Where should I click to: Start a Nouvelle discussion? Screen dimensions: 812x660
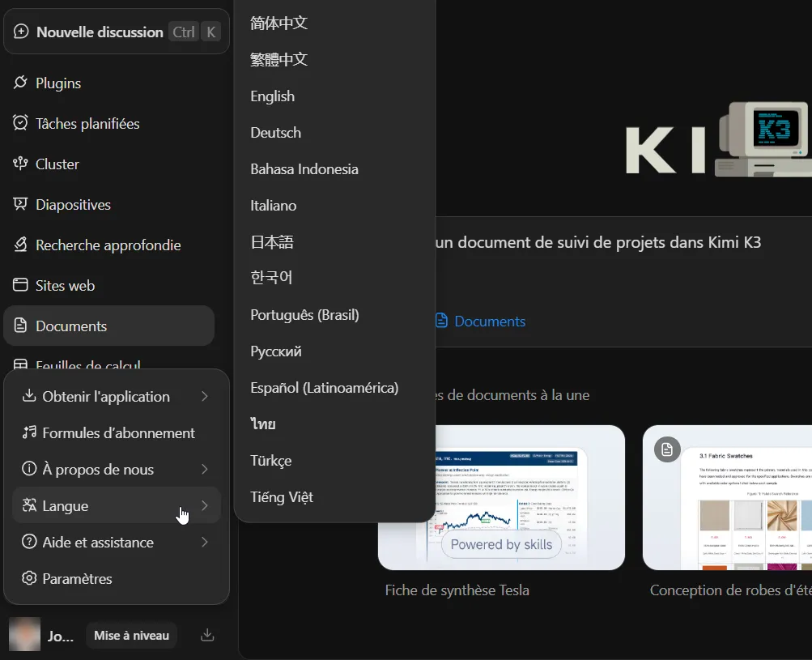click(117, 32)
